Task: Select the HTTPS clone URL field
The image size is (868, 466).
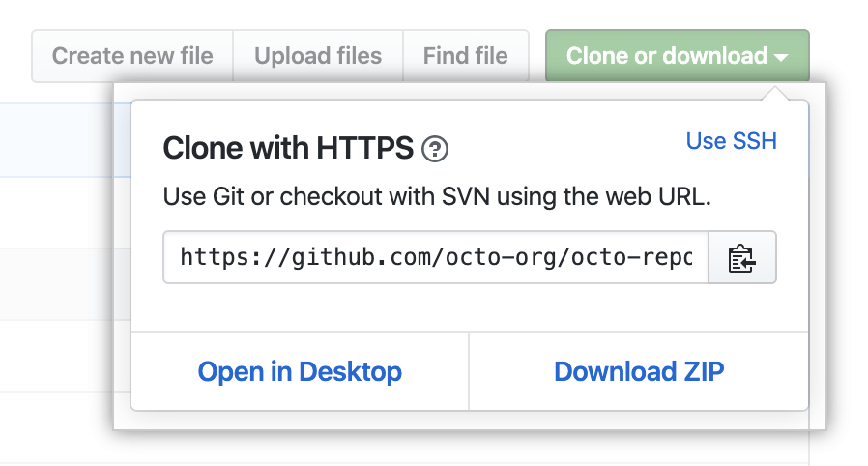Action: click(436, 257)
